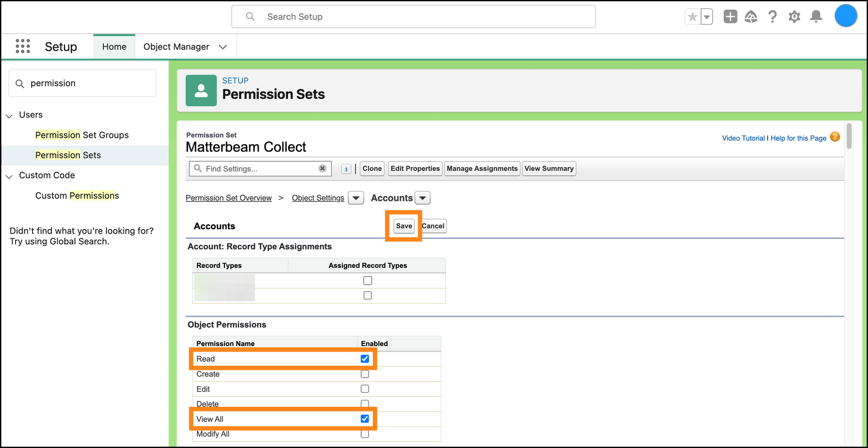Click the blue user avatar

(x=845, y=16)
